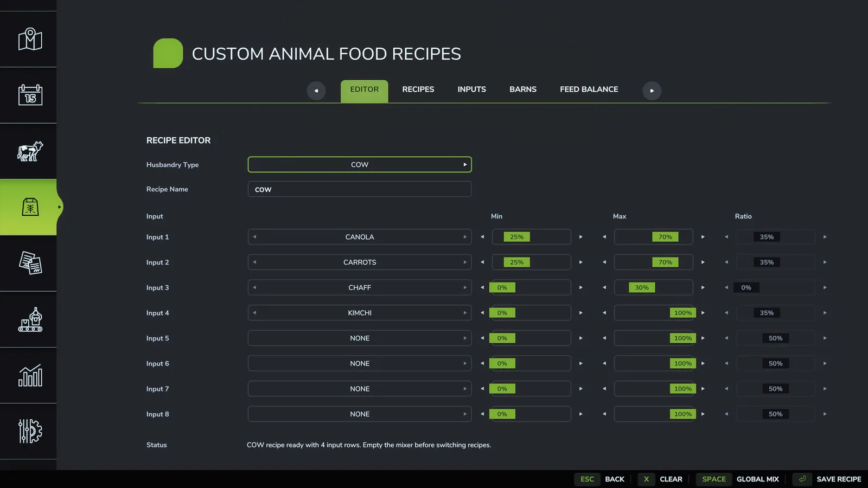Click the Input 3 CHAFF max slider bar
The height and width of the screenshot is (488, 868).
[653, 287]
